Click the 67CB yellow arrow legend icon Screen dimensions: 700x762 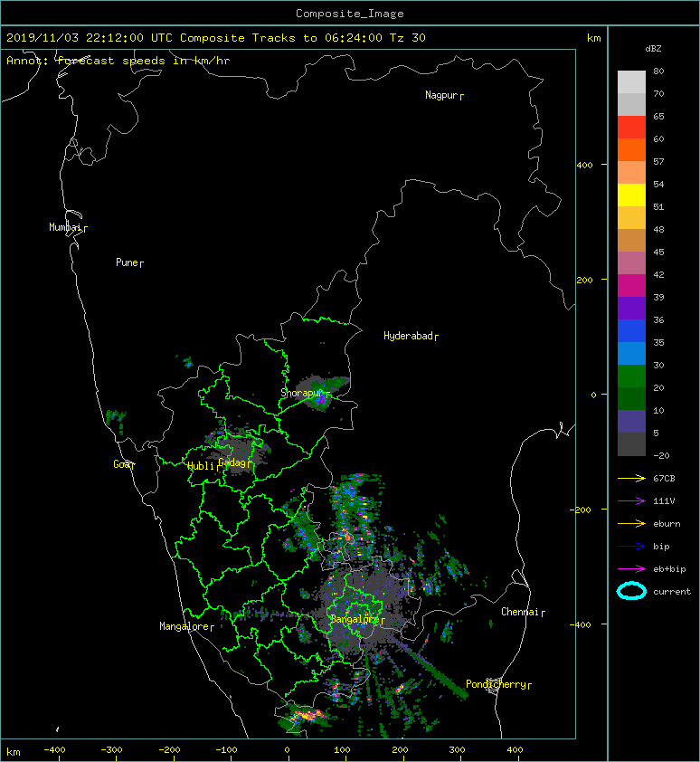631,478
